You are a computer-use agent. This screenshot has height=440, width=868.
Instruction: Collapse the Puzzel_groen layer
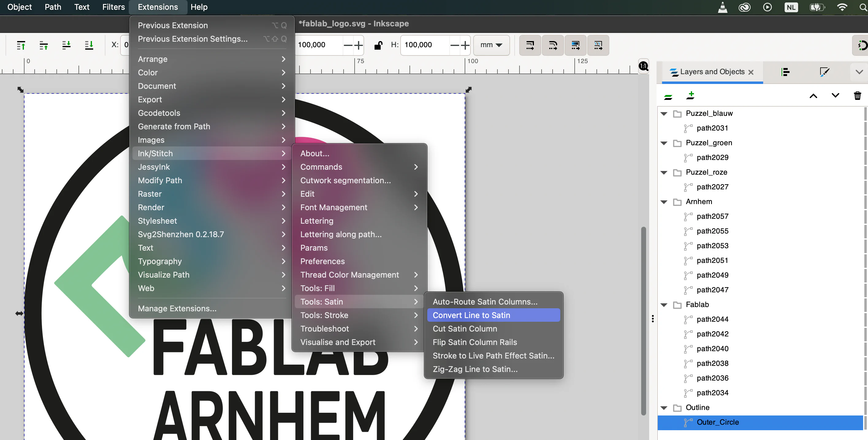click(x=664, y=143)
